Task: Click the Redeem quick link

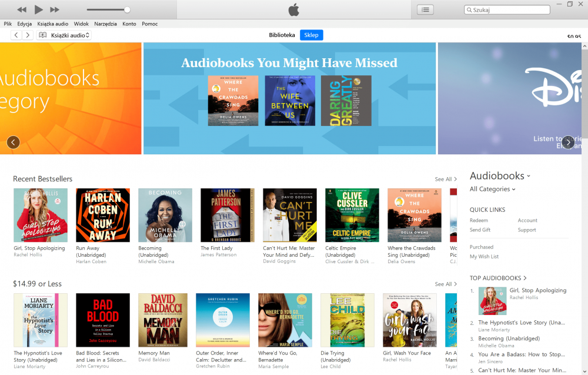Action: 479,220
